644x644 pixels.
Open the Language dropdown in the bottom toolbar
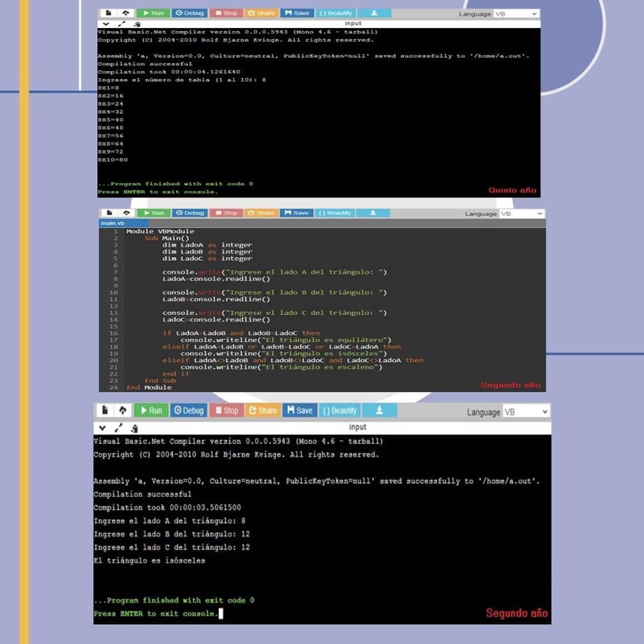pyautogui.click(x=525, y=412)
